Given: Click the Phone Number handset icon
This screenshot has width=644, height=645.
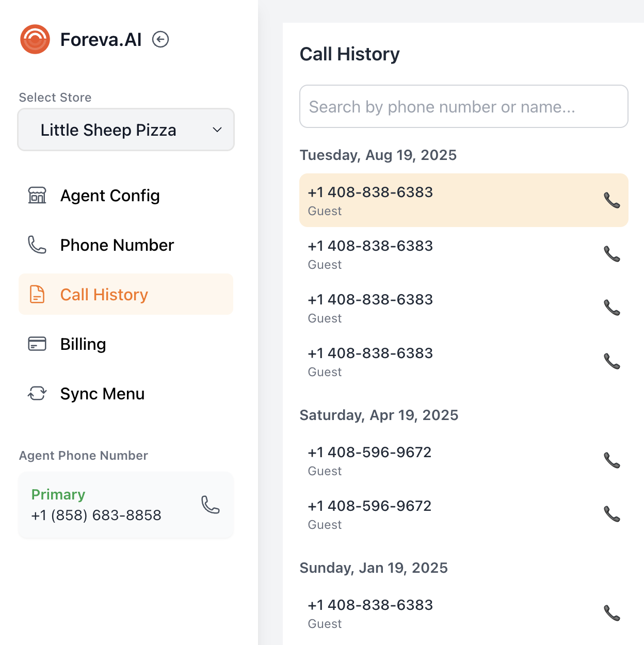Looking at the screenshot, I should (36, 245).
